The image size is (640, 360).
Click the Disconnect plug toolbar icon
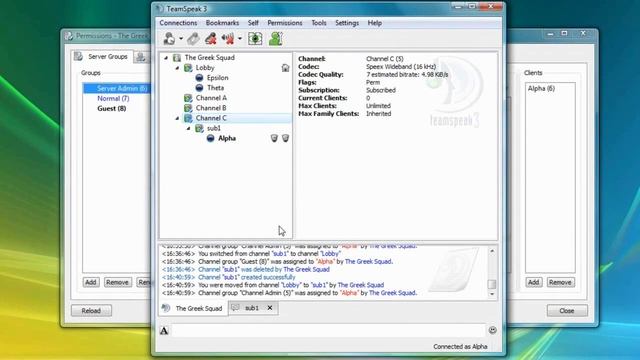click(193, 39)
